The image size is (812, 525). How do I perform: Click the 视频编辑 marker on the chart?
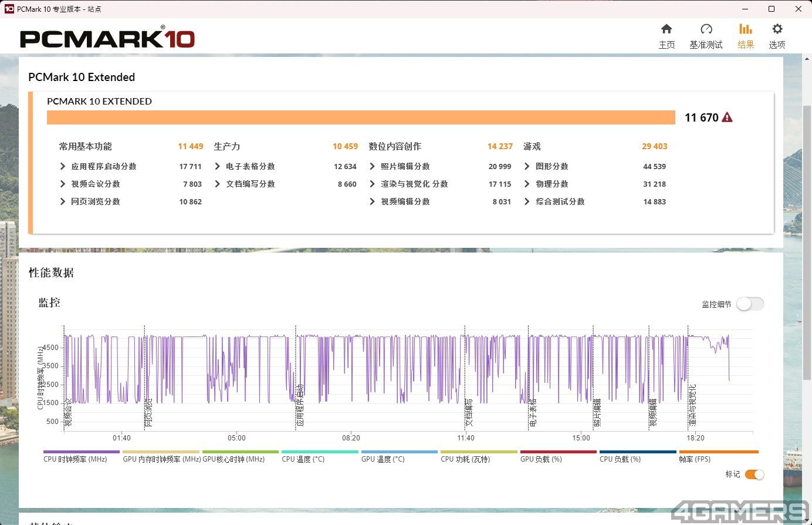click(654, 412)
